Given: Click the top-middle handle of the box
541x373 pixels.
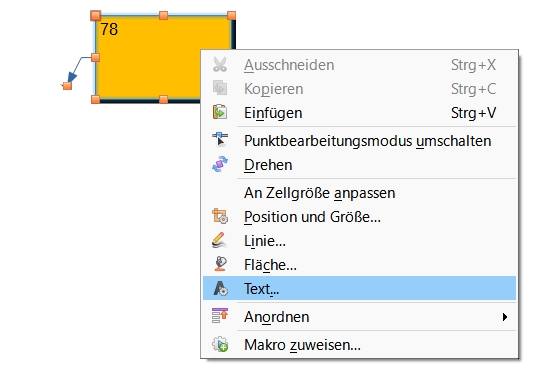Looking at the screenshot, I should pyautogui.click(x=164, y=15).
